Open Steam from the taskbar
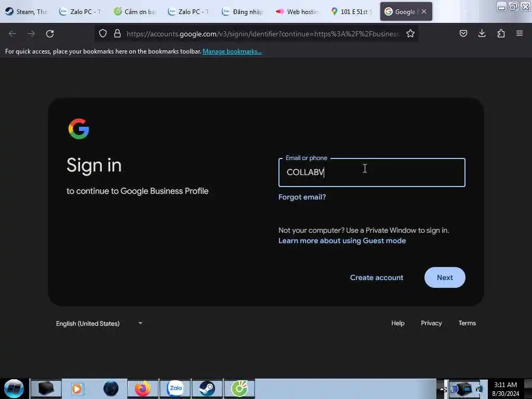Image resolution: width=532 pixels, height=399 pixels. pos(207,389)
